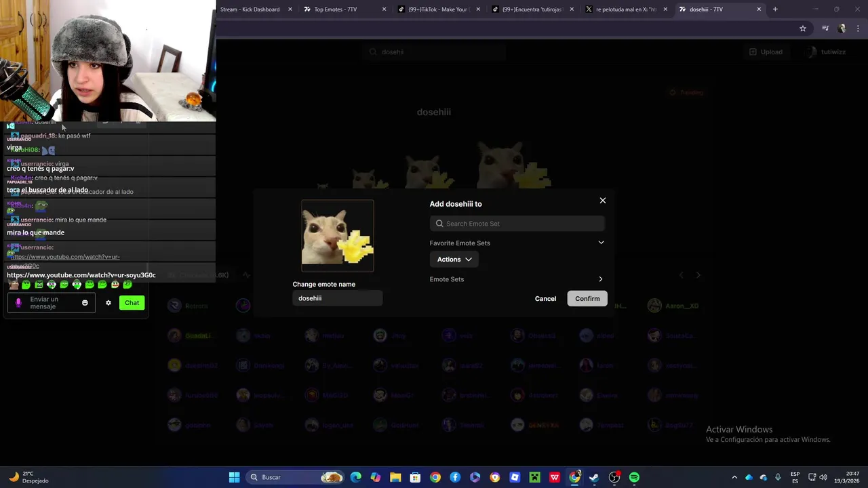Screen dimensions: 868x488
Task: Open Microsoft Store from taskbar
Action: click(x=415, y=477)
